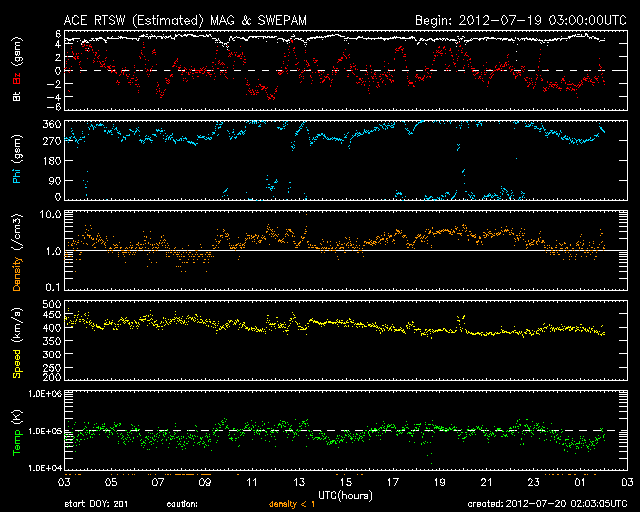Screen dimensions: 640x512
Task: Click the UTC(hours) x-axis label
Action: tap(343, 495)
